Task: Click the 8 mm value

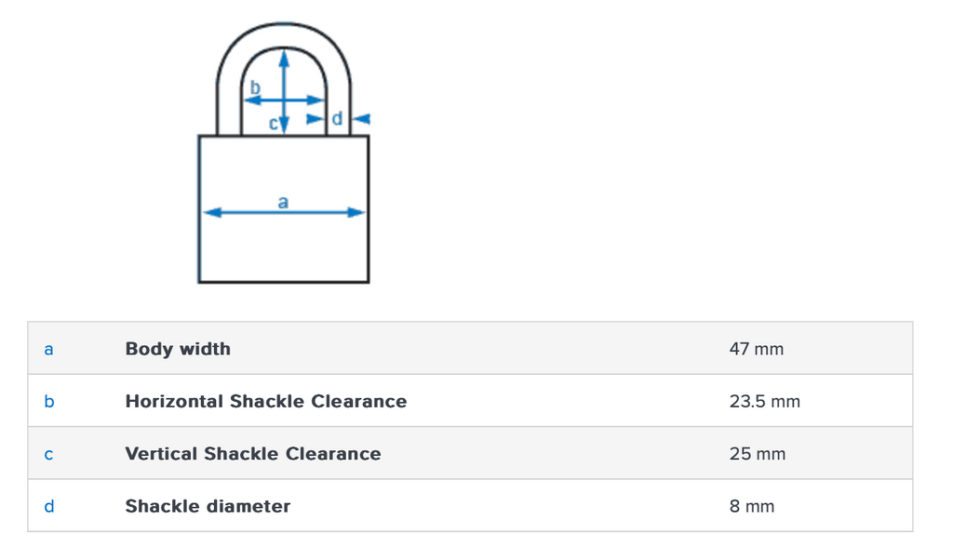Action: point(752,506)
